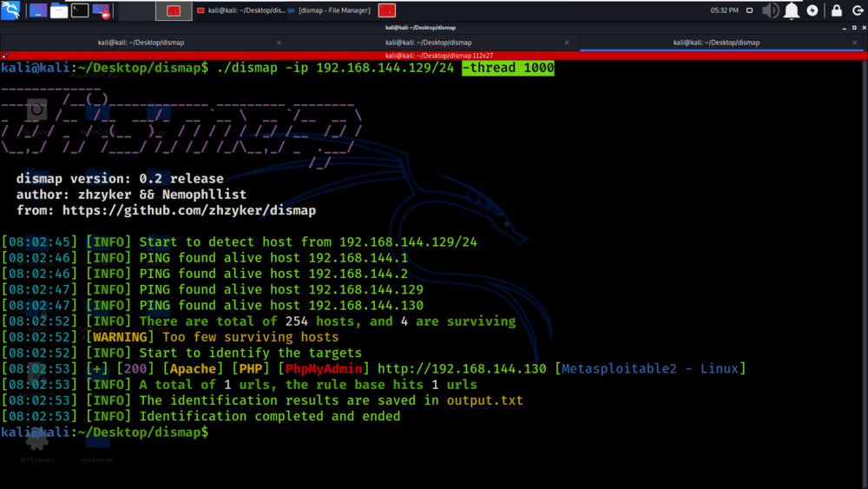Click the github.com/zhzyker/dismap URL

pos(188,210)
